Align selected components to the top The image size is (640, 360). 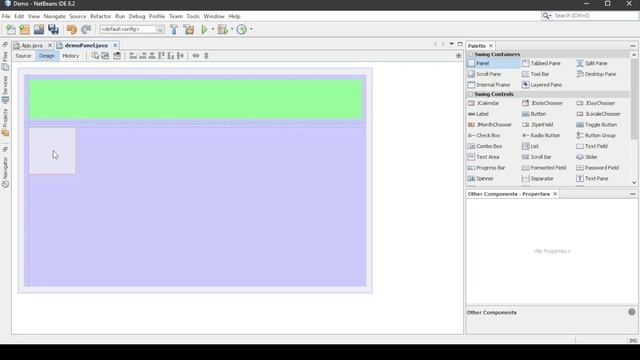click(161, 56)
